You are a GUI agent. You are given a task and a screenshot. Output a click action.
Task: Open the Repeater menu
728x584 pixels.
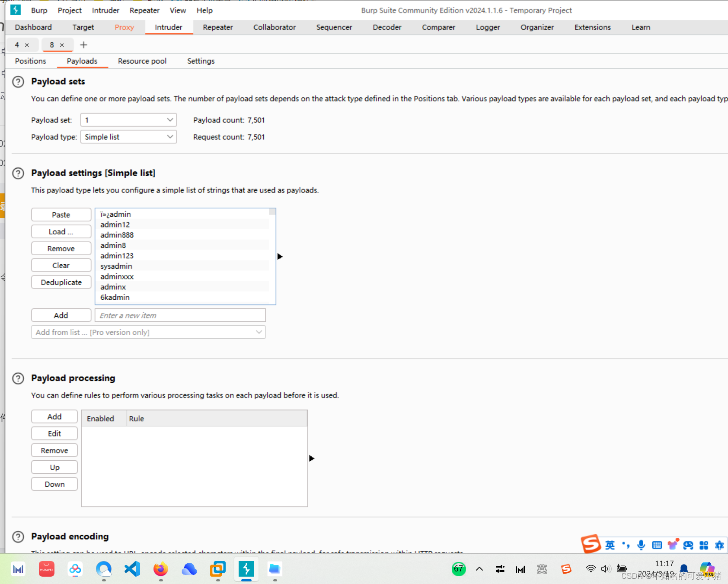point(144,10)
